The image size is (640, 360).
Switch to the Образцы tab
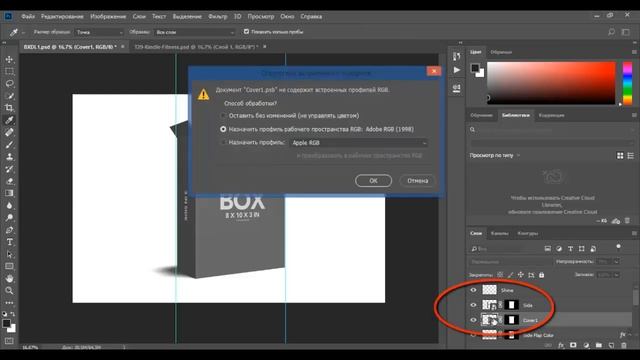click(501, 52)
